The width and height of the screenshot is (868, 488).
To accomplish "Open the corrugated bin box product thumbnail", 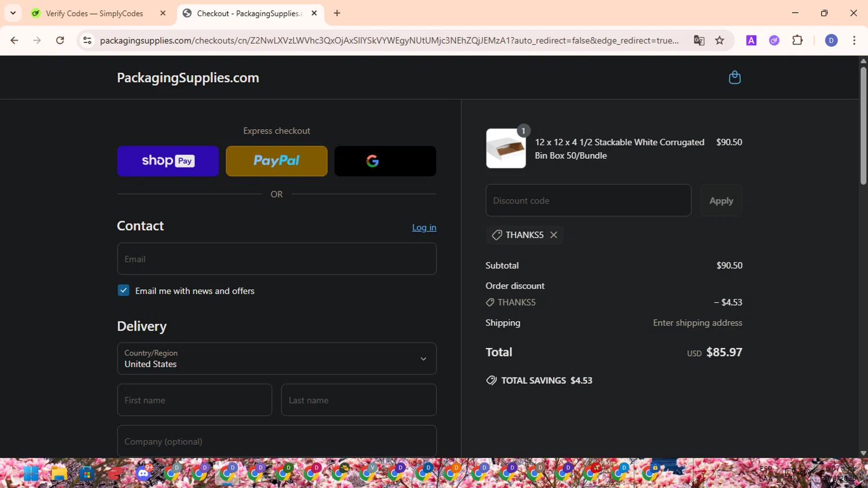I will [506, 149].
